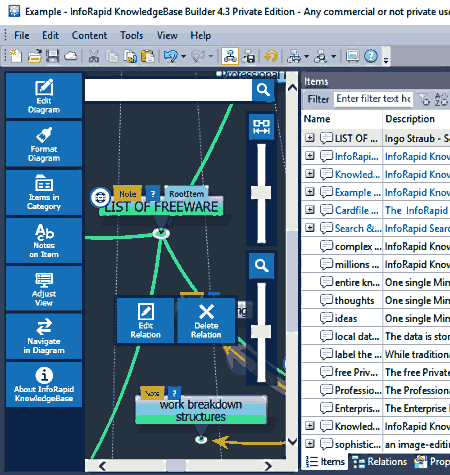Click the diagram search magnifier button
This screenshot has height=475, width=450.
tap(263, 90)
